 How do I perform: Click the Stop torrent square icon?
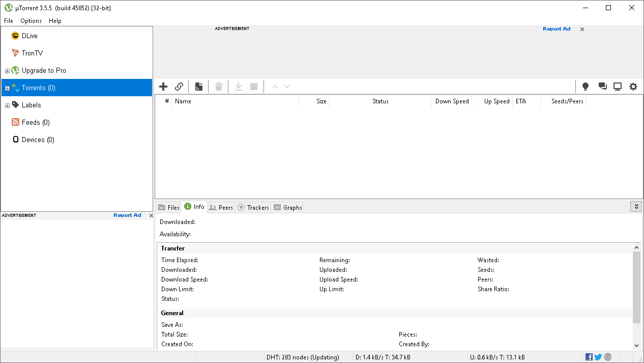[x=254, y=87]
